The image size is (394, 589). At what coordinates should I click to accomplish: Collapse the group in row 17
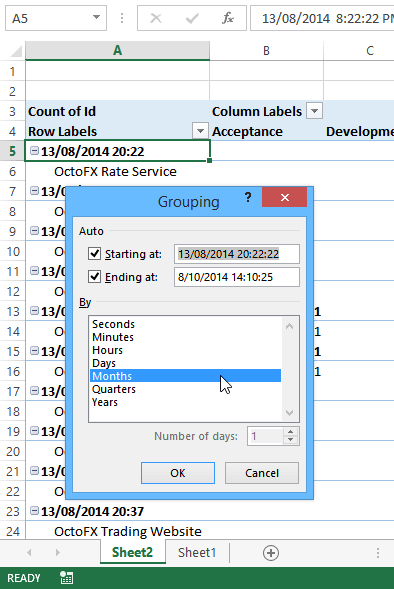(x=34, y=391)
